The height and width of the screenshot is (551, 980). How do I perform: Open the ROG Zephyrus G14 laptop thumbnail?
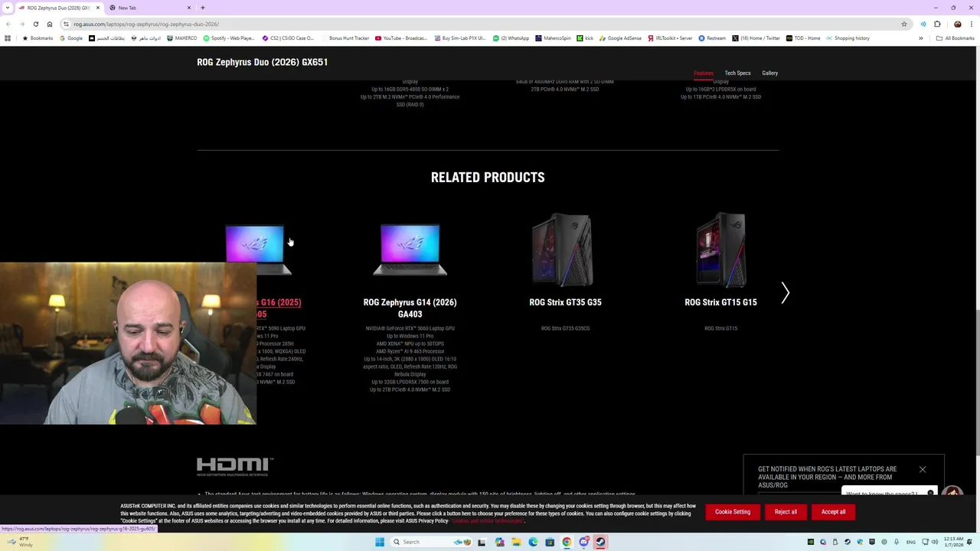(410, 249)
